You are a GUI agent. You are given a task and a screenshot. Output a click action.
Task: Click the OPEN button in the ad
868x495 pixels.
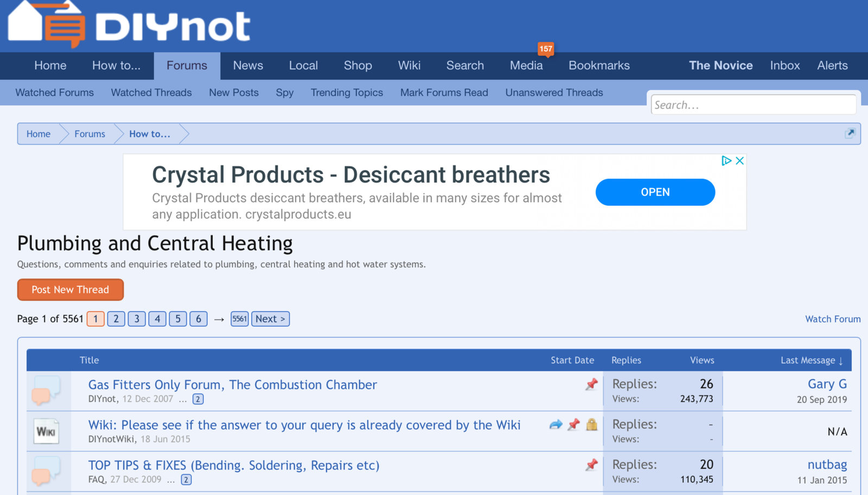[655, 192]
